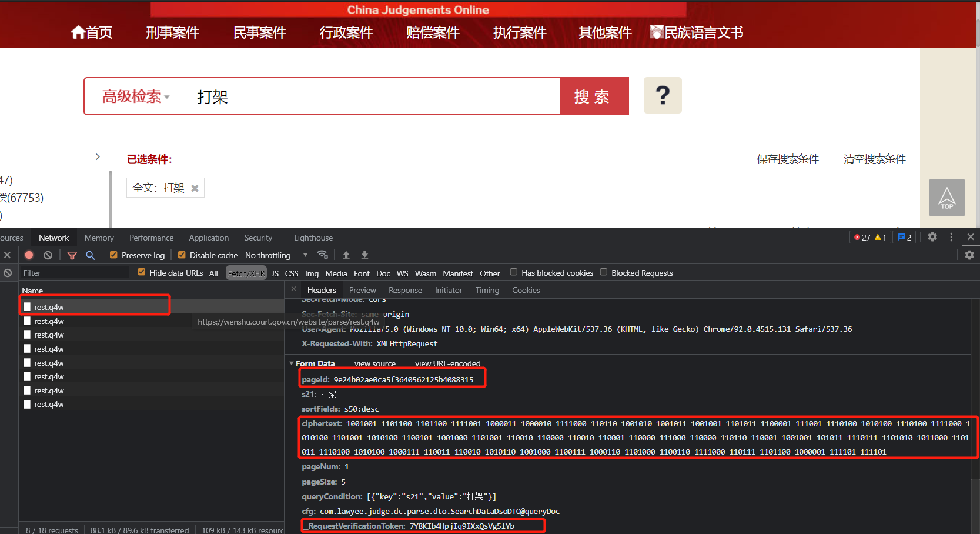This screenshot has height=534, width=980.
Task: Click the question mark help icon
Action: click(663, 95)
